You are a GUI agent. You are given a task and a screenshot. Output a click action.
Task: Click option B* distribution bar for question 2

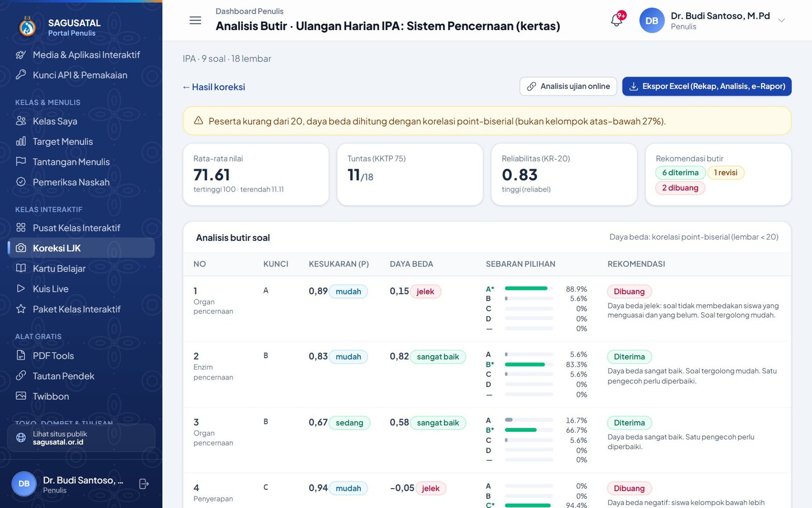click(x=529, y=364)
